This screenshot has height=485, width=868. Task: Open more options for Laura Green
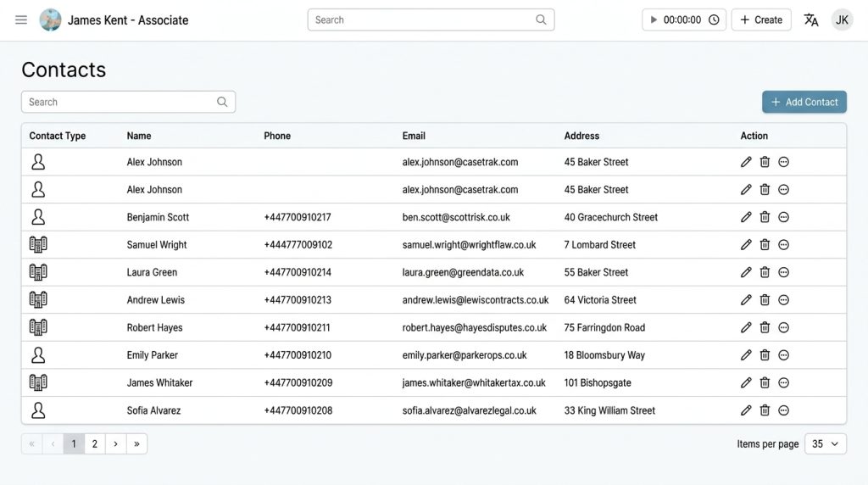783,272
